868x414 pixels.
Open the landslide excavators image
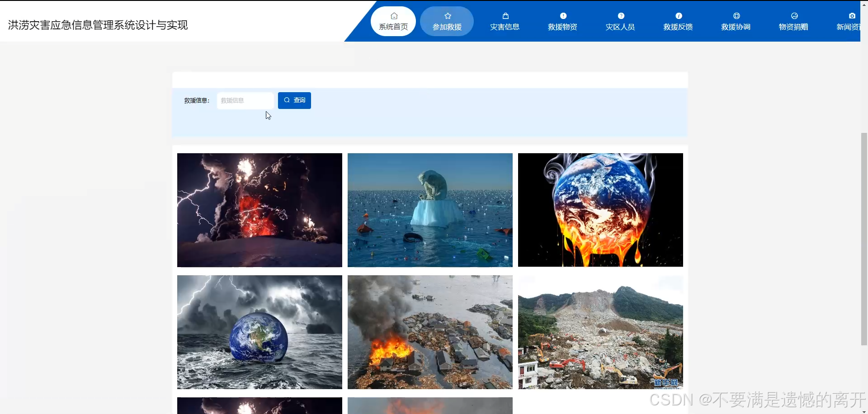point(600,332)
